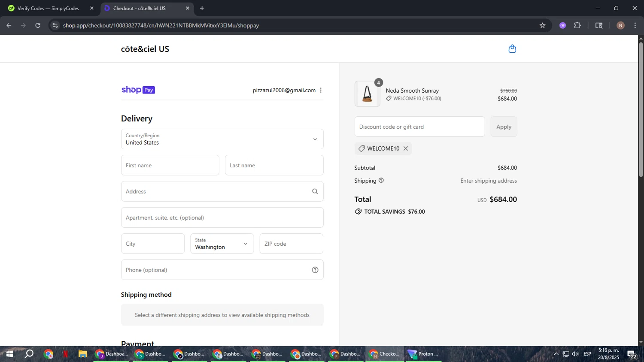Image resolution: width=644 pixels, height=362 pixels.
Task: Expand the State dropdown showing Washington
Action: [222, 244]
